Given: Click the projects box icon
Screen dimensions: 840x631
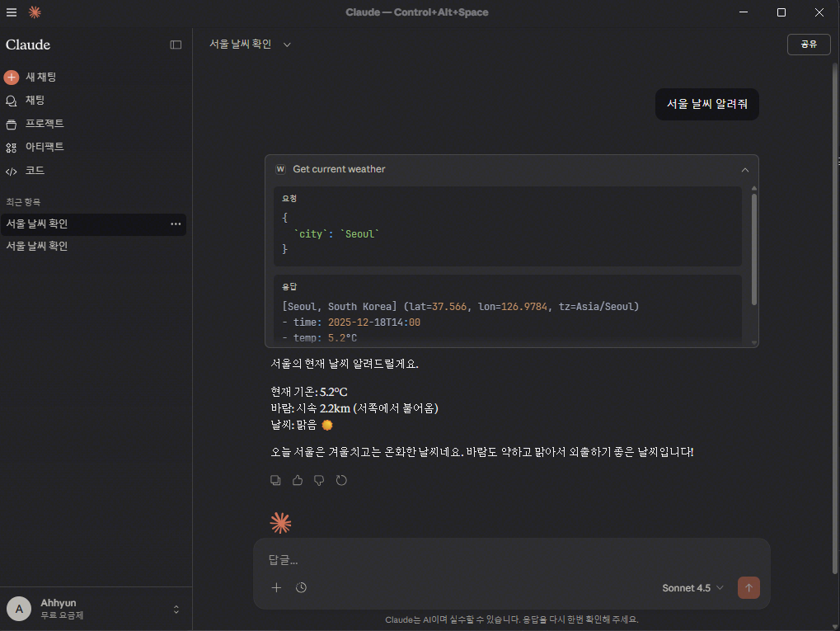Looking at the screenshot, I should coord(12,125).
